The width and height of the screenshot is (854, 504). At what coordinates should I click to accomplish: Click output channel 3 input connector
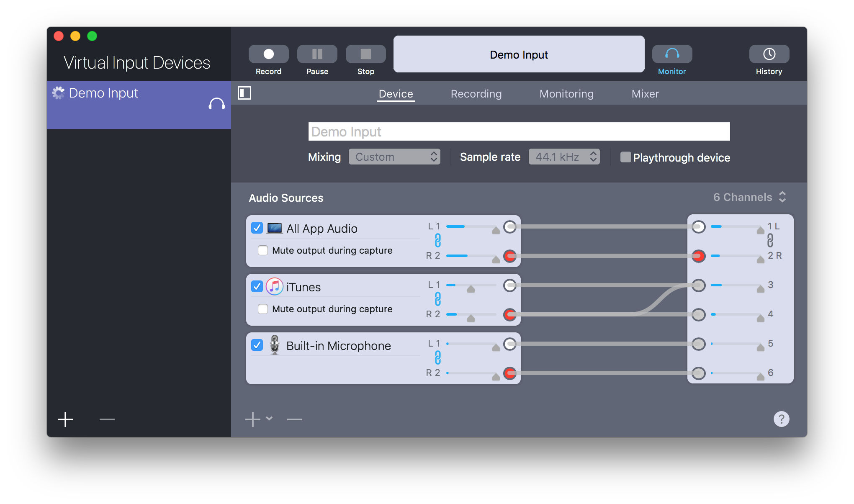[x=698, y=285]
